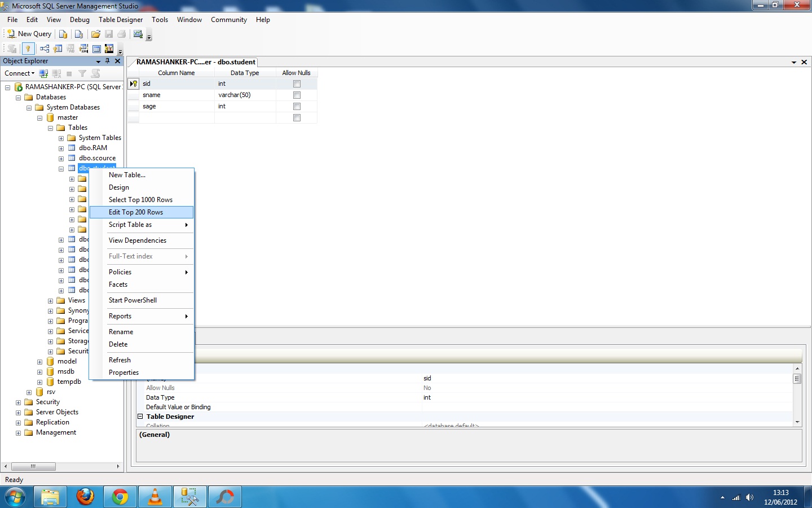Open Manage Indexes and Keys icon
The image size is (812, 508).
click(x=58, y=49)
